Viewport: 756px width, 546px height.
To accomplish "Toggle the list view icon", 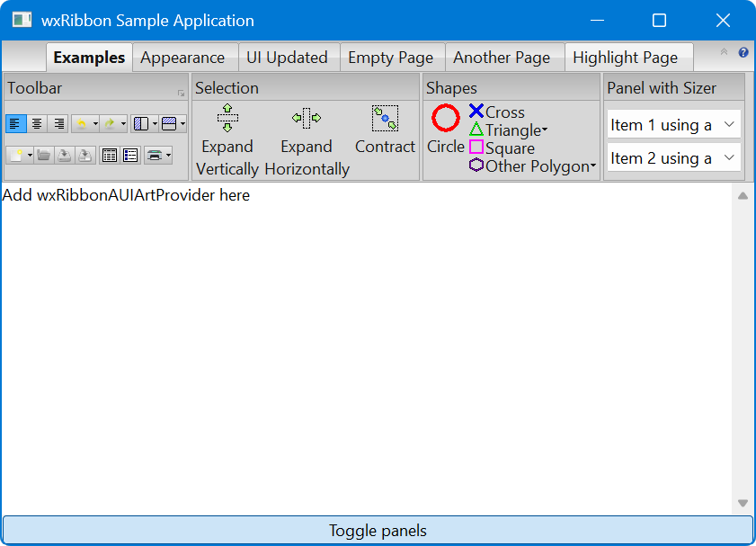I will pyautogui.click(x=129, y=156).
